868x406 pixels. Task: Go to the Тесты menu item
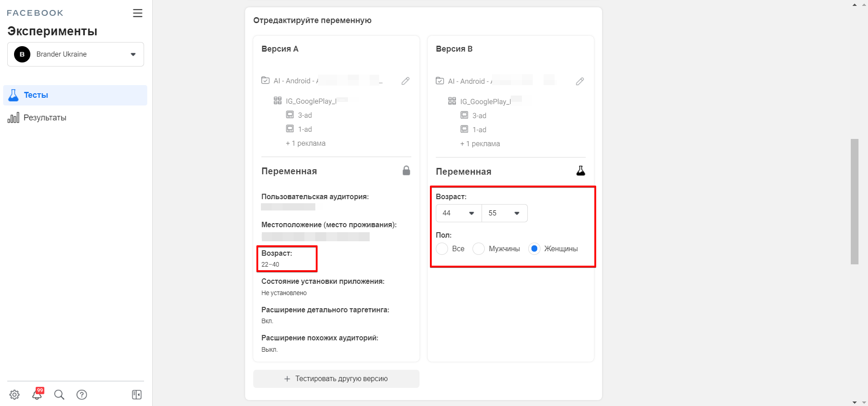75,96
